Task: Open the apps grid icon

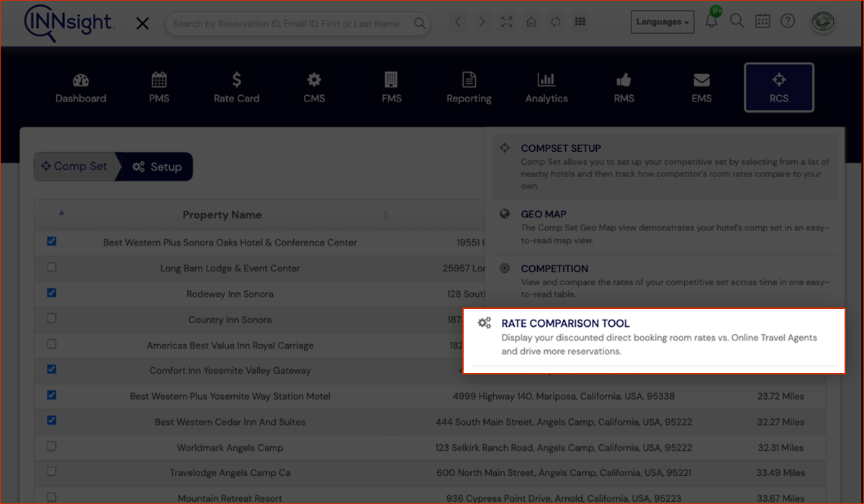Action: (580, 22)
